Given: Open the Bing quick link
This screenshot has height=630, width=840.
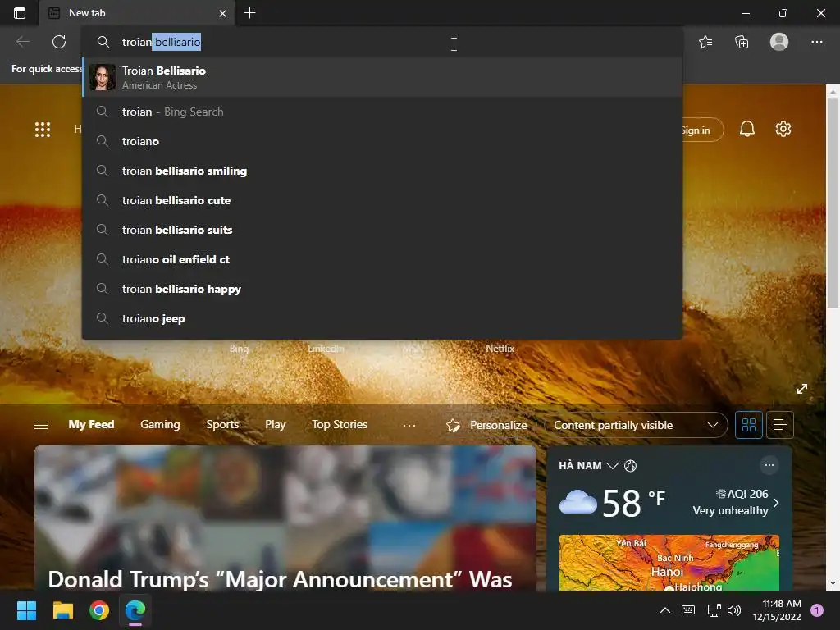Looking at the screenshot, I should [239, 348].
